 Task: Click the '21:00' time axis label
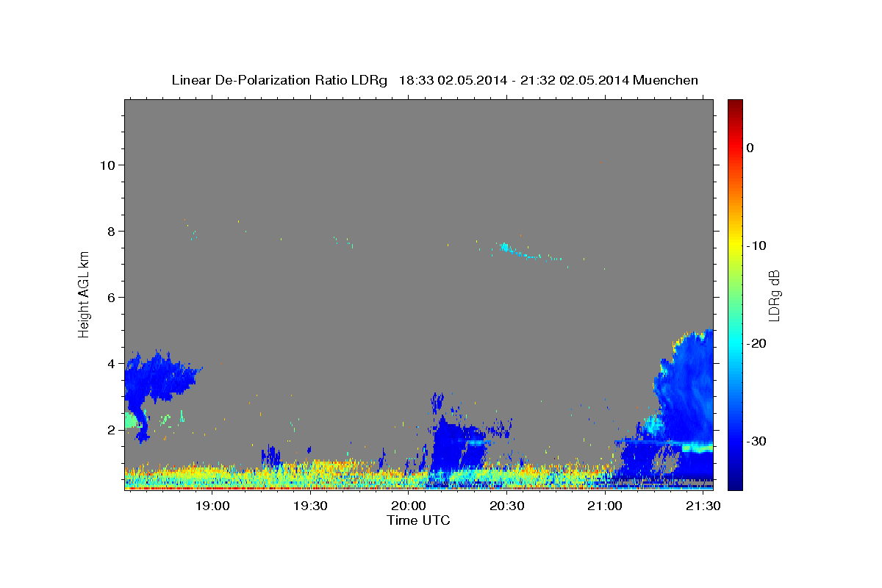[604, 506]
